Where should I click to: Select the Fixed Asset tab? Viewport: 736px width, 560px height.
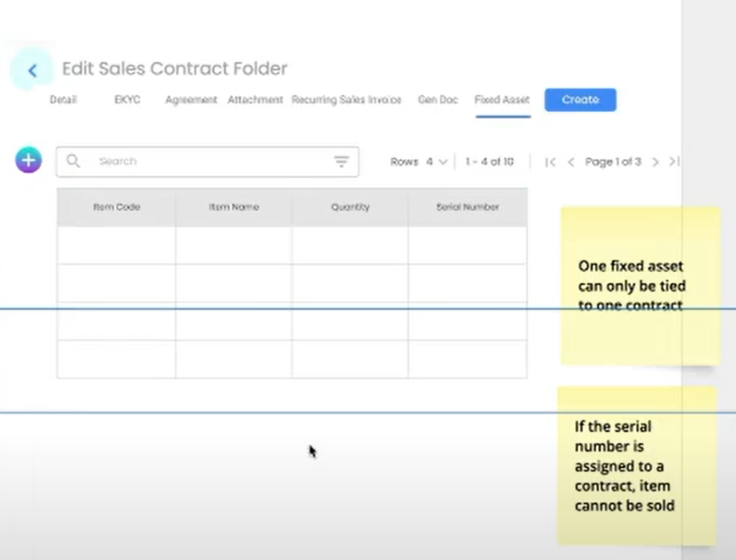pos(502,100)
